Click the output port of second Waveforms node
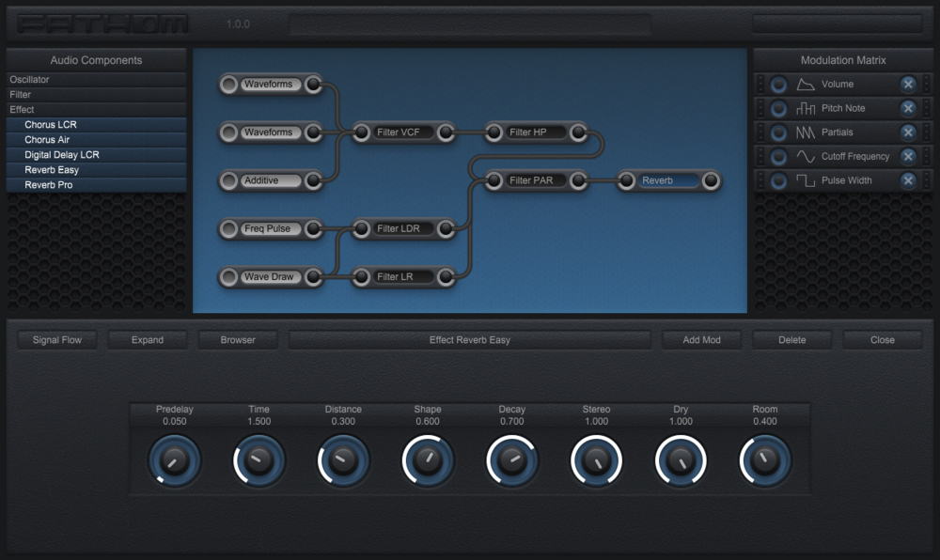940x560 pixels. coord(313,132)
